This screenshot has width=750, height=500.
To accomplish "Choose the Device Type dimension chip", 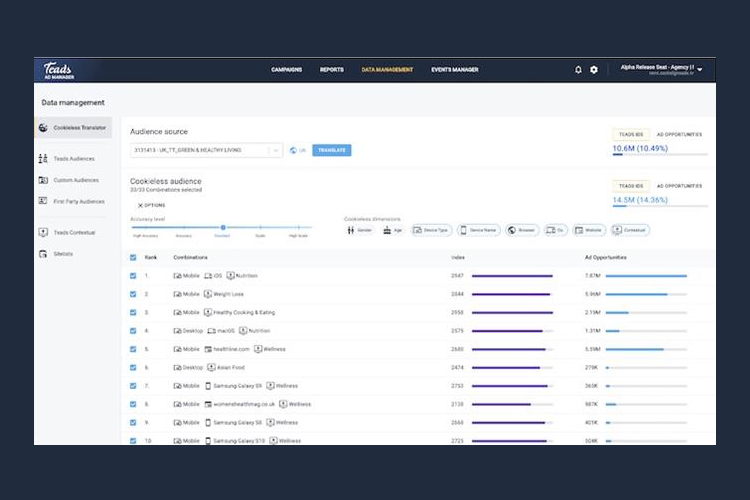I will (x=432, y=230).
